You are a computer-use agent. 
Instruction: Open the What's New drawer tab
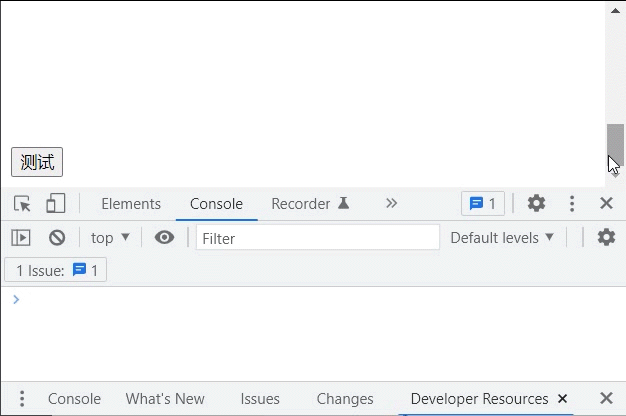165,399
